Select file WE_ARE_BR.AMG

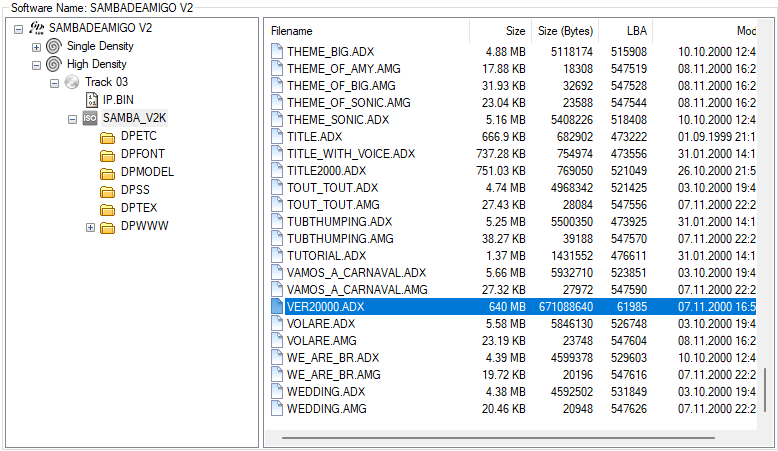tap(333, 375)
